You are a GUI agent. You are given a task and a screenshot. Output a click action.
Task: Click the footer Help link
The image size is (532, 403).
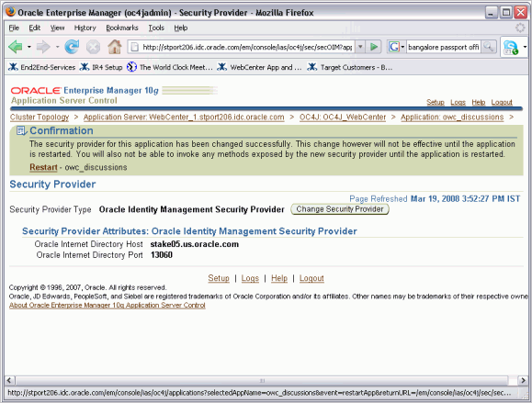click(x=279, y=278)
